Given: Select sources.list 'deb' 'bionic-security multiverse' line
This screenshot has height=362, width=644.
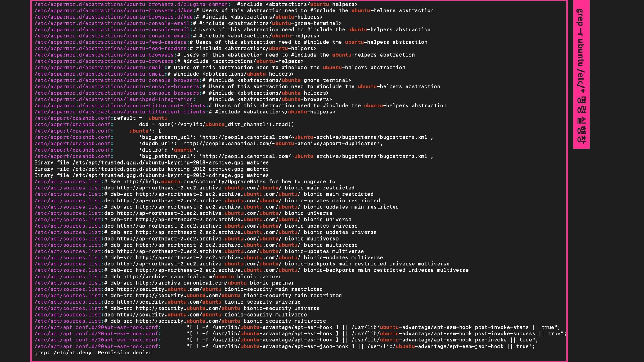Looking at the screenshot, I should [x=171, y=315].
